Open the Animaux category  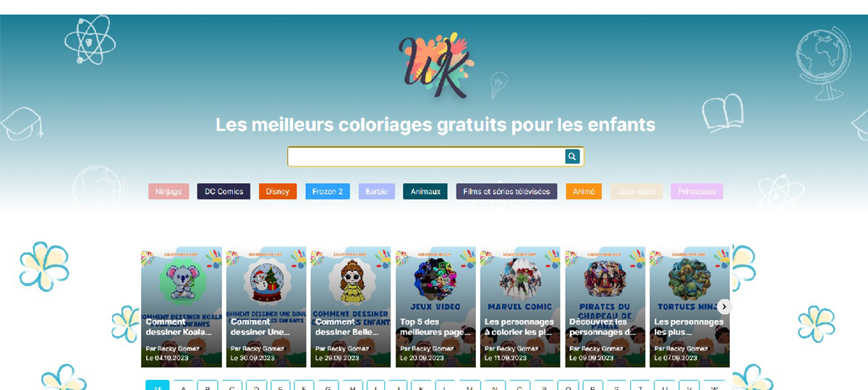pyautogui.click(x=425, y=192)
